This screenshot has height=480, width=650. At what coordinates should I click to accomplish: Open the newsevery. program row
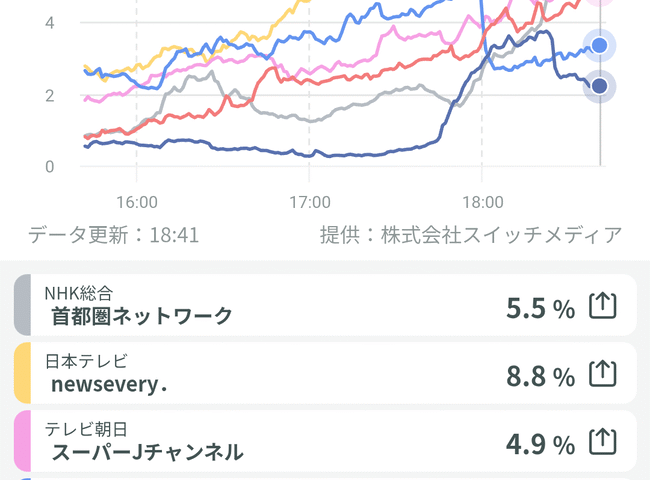coord(109,384)
